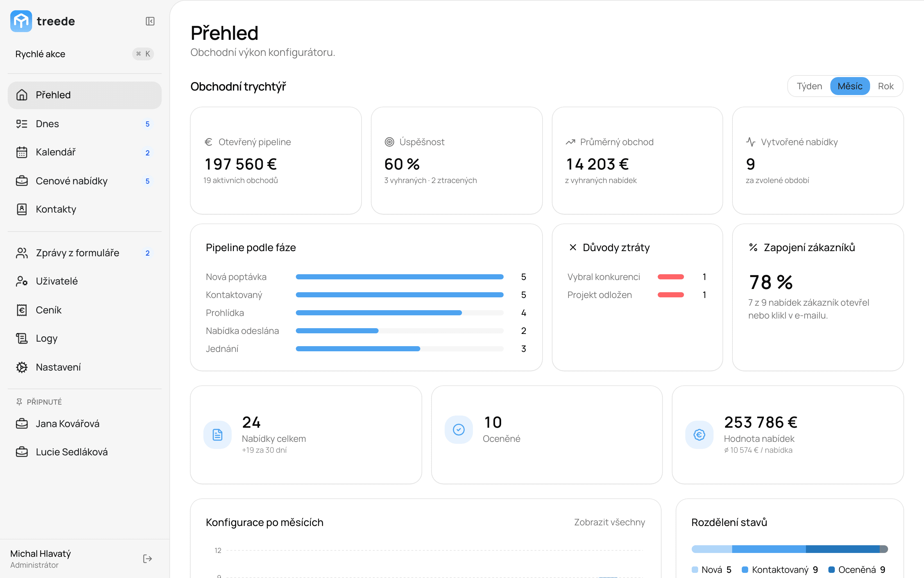Select the Měsíc period tab
This screenshot has width=924, height=578.
850,86
